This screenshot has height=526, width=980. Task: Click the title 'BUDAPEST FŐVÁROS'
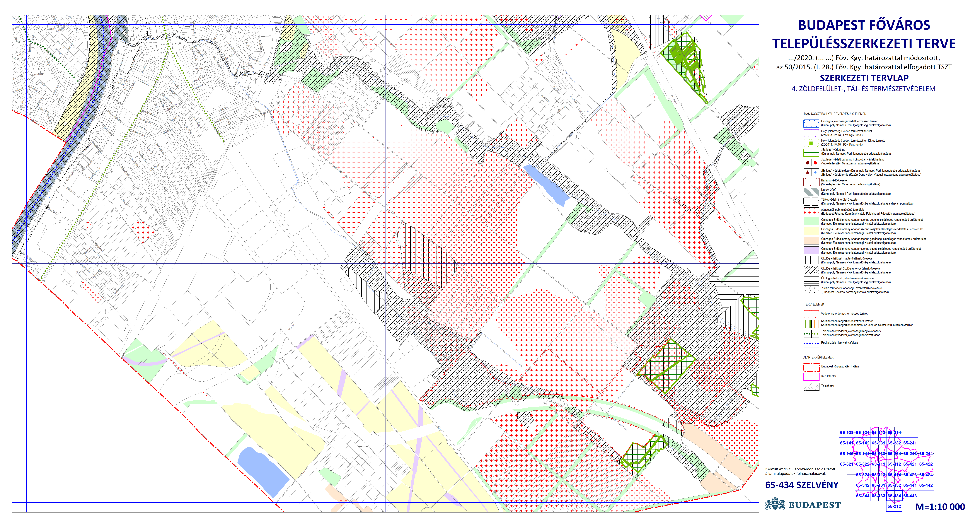(864, 25)
